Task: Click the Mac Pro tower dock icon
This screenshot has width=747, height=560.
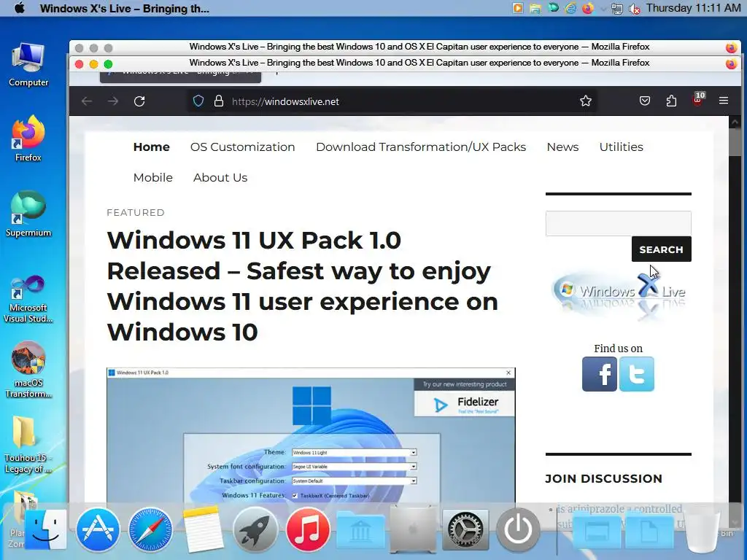Action: (413, 529)
